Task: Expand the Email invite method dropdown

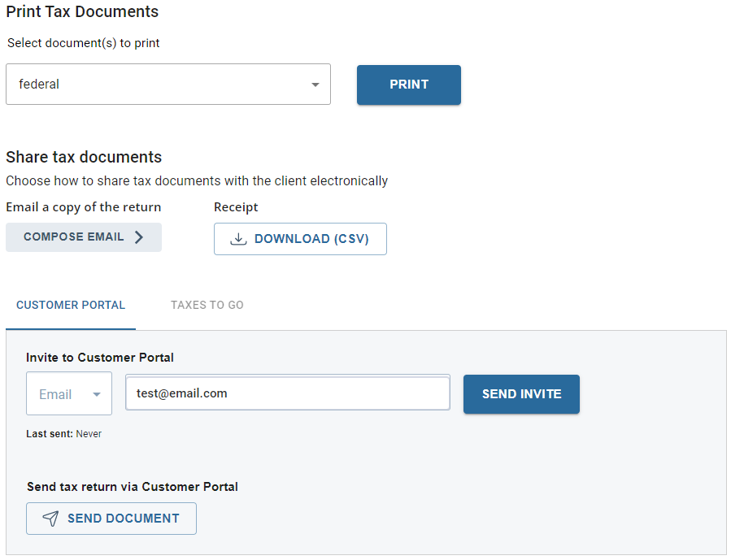Action: [69, 393]
